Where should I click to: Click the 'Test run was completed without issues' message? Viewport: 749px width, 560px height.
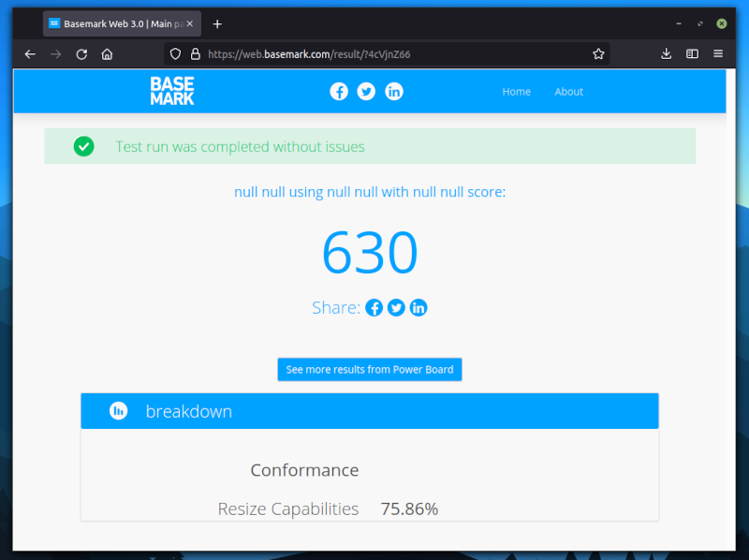pos(240,147)
